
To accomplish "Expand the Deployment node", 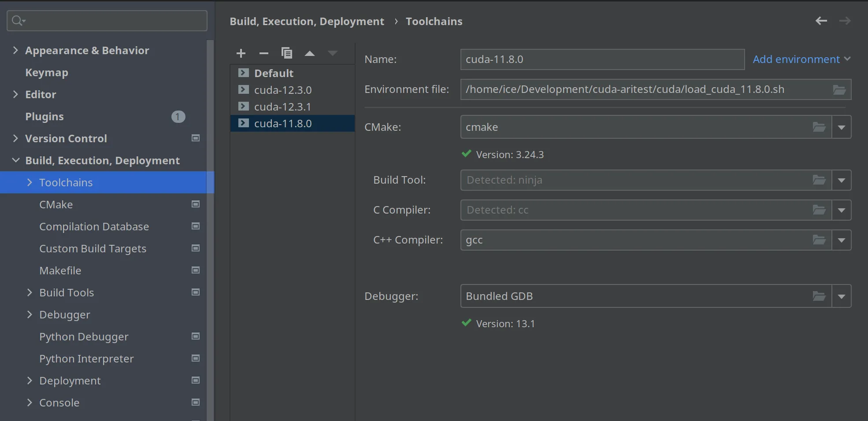I will [30, 380].
